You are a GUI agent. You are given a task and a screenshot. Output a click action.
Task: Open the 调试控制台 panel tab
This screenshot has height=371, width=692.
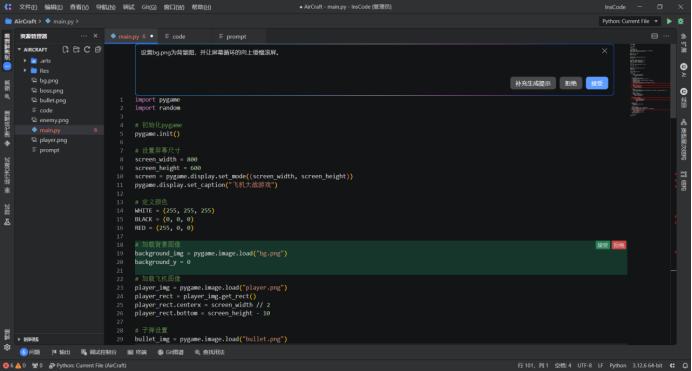[x=99, y=352]
